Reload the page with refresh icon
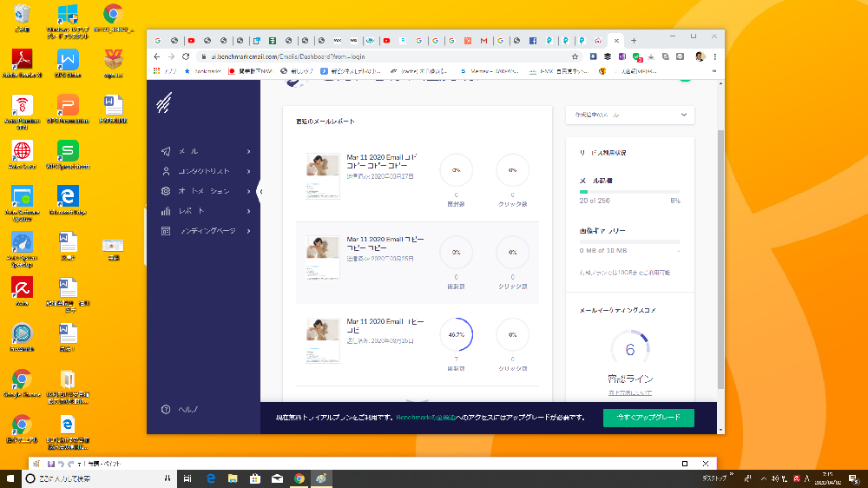The image size is (868, 488). coord(186,56)
